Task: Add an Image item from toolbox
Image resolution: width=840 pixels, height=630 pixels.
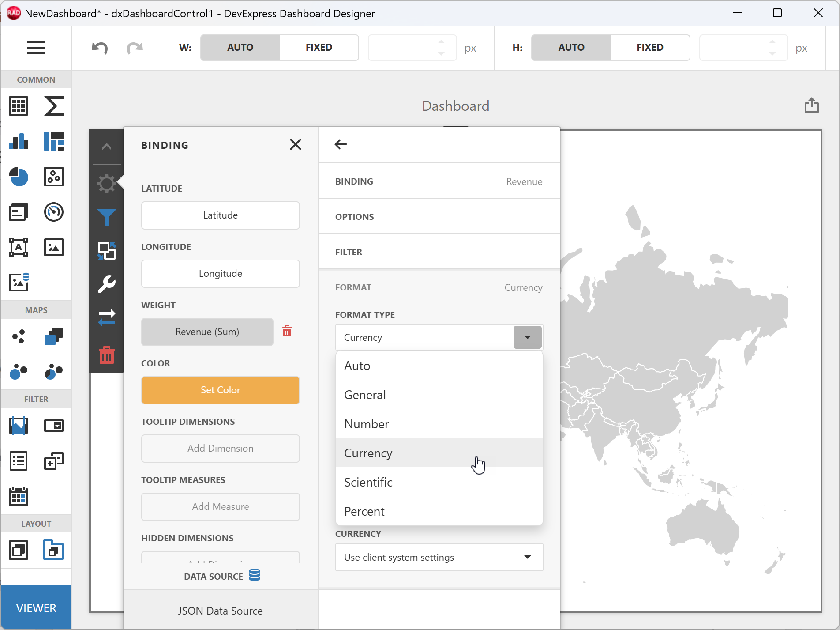Action: click(x=54, y=247)
